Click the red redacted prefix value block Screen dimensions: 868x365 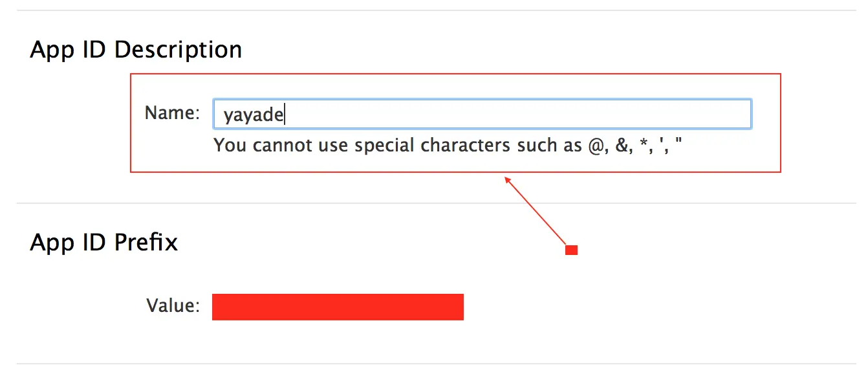(x=338, y=307)
